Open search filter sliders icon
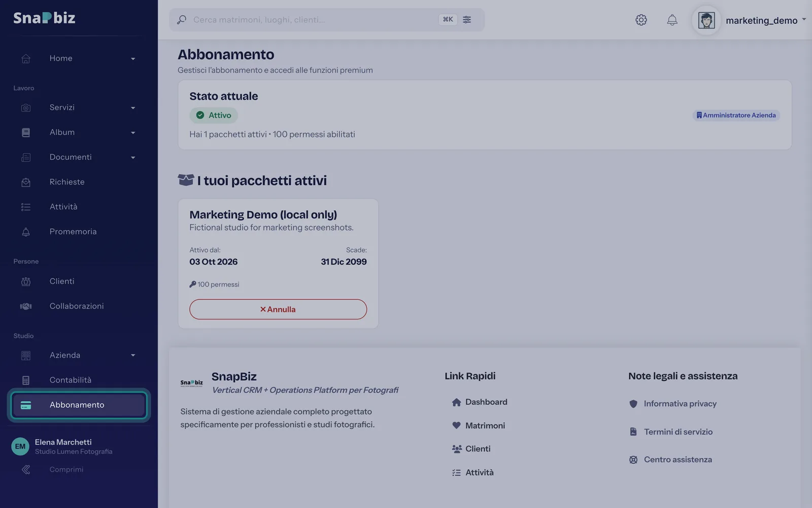The width and height of the screenshot is (812, 508). [x=467, y=19]
